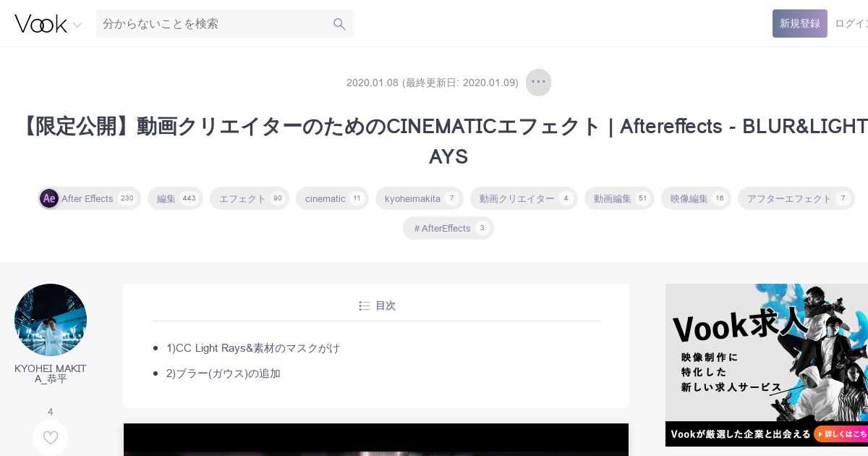Screen dimensions: 868x456
Task: Click the 新規登録 button
Action: pyautogui.click(x=799, y=23)
